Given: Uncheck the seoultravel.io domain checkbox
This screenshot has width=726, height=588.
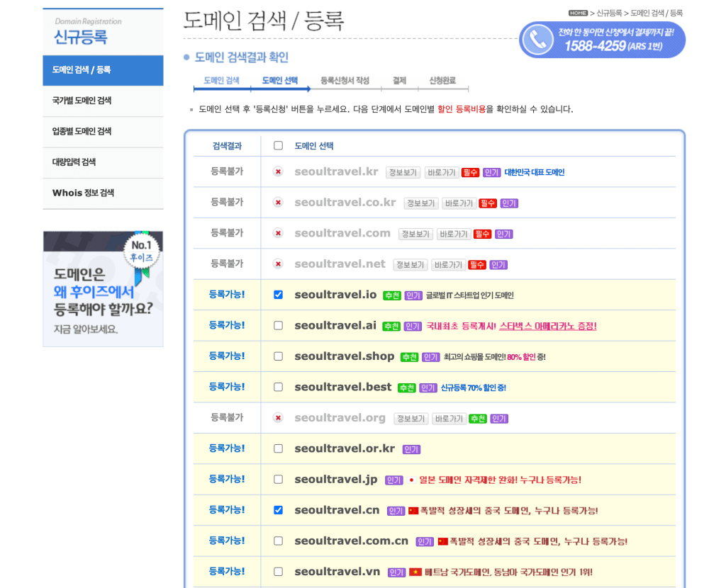Looking at the screenshot, I should pos(278,295).
